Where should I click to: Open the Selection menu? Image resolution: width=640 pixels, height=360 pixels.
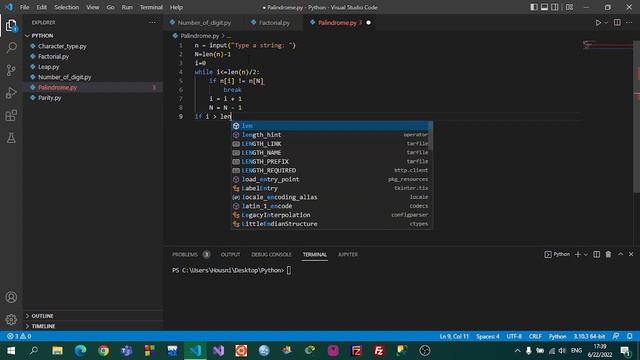[x=67, y=7]
